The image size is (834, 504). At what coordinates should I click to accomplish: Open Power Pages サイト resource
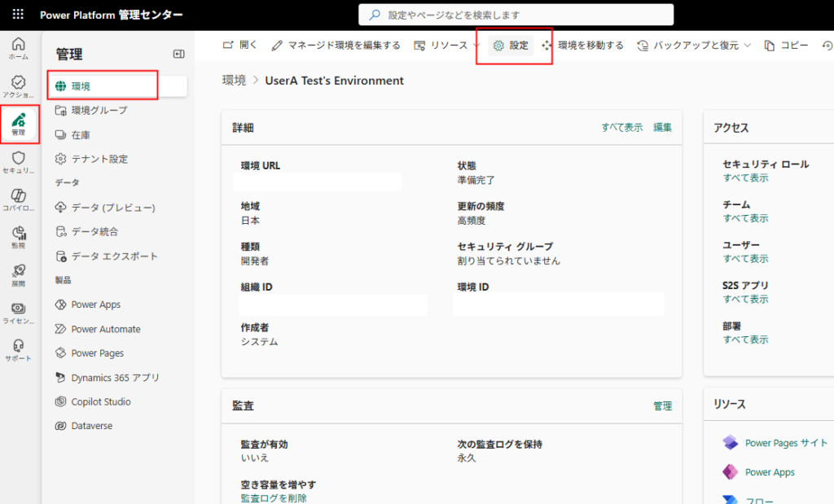tap(786, 443)
